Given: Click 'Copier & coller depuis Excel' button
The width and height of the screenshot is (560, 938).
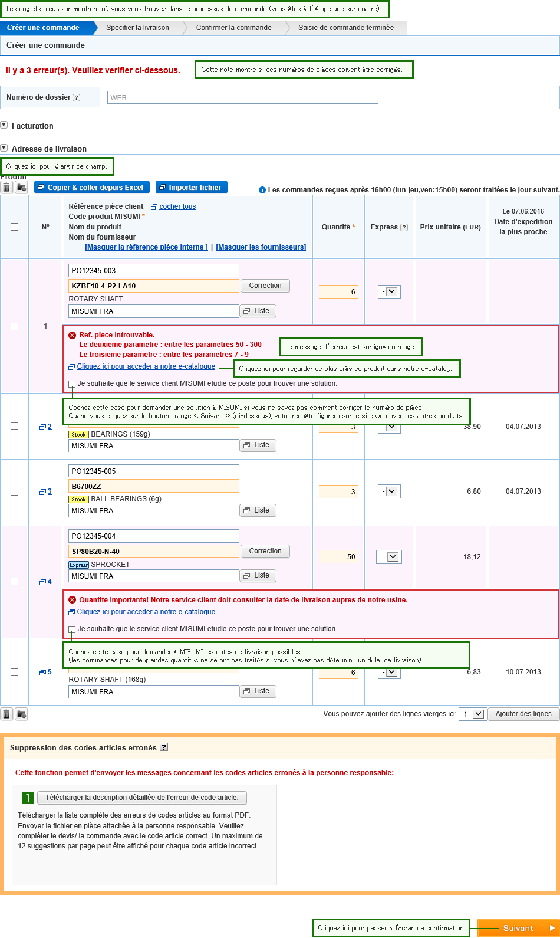Looking at the screenshot, I should pyautogui.click(x=92, y=188).
